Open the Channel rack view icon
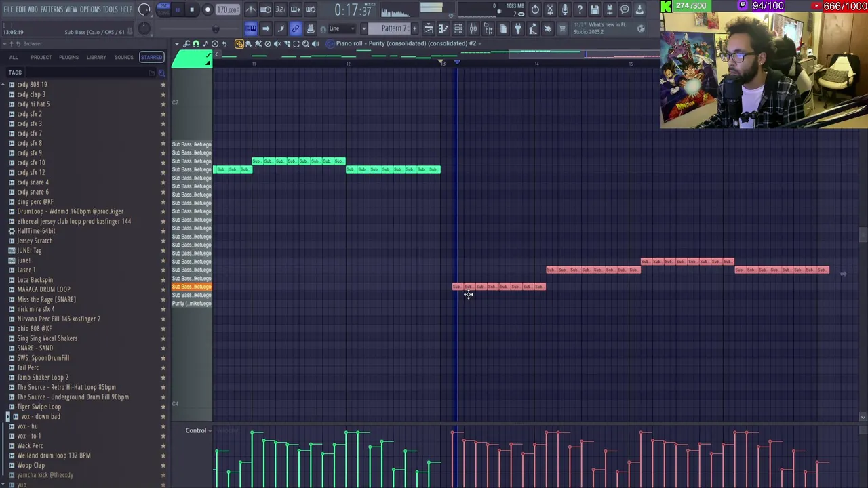 (458, 28)
